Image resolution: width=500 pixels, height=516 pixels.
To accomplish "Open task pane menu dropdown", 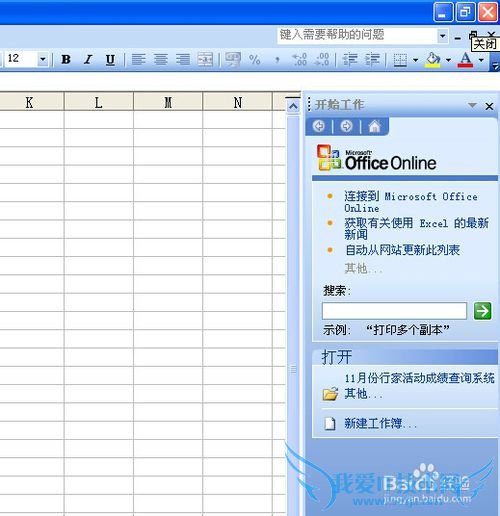I will [472, 105].
